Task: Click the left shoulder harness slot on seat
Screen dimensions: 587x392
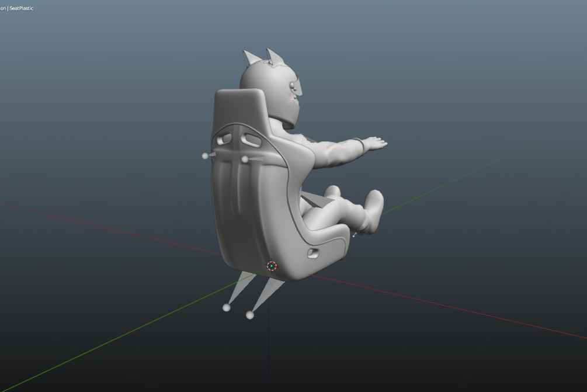Action: tap(224, 139)
